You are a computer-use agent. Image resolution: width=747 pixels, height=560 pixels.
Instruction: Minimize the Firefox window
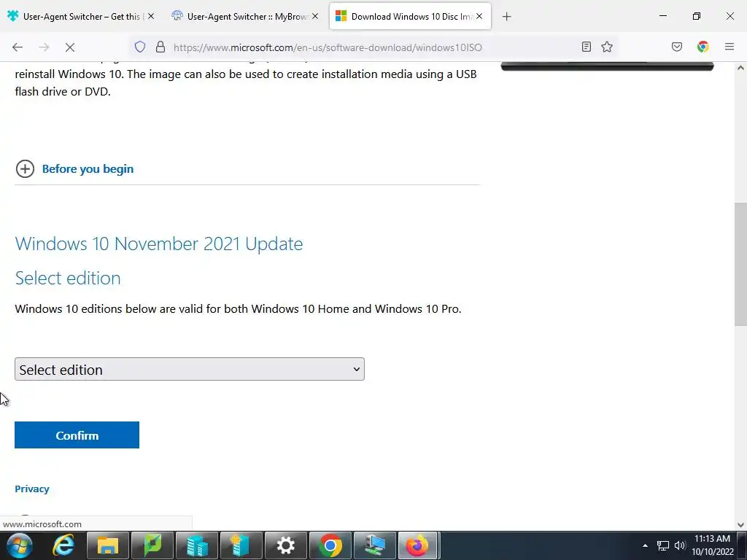[x=662, y=16]
